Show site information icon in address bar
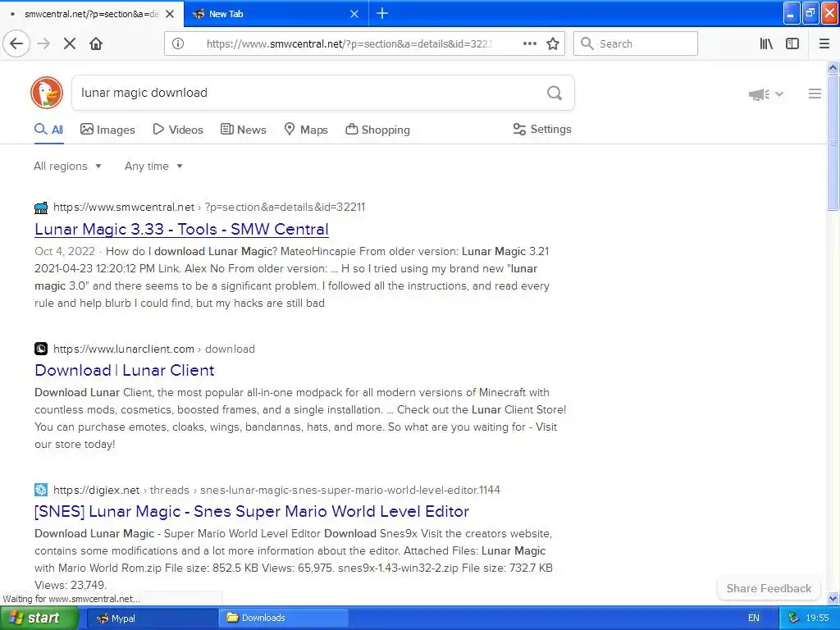Image resolution: width=840 pixels, height=630 pixels. tap(178, 43)
